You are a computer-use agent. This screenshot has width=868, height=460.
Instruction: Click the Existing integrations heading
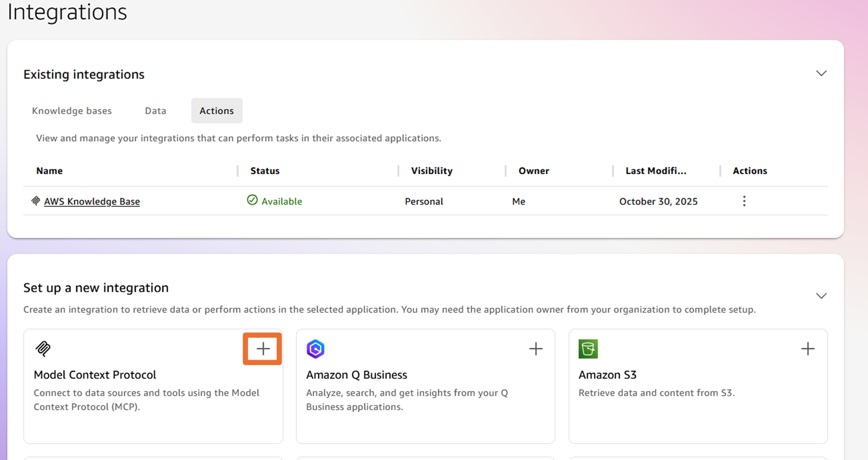click(x=84, y=74)
